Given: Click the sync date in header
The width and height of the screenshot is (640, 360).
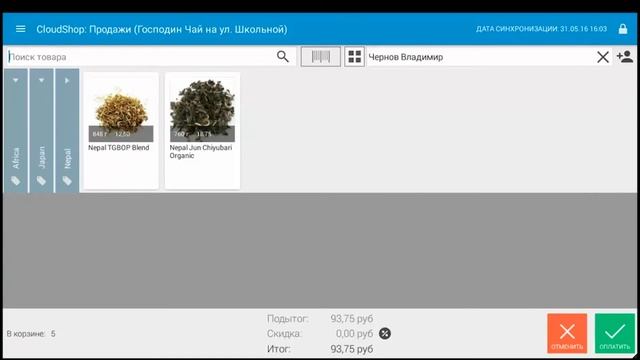Looking at the screenshot, I should coord(541,29).
